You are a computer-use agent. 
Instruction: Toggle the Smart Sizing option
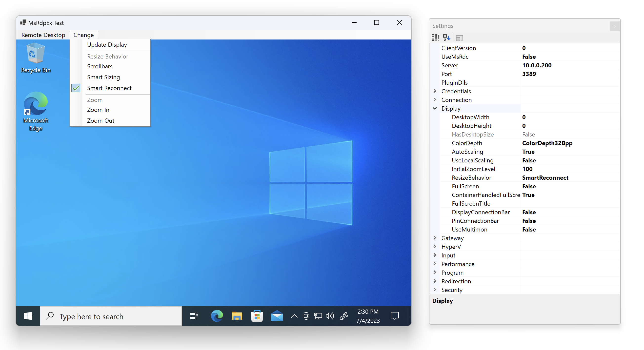click(x=103, y=77)
